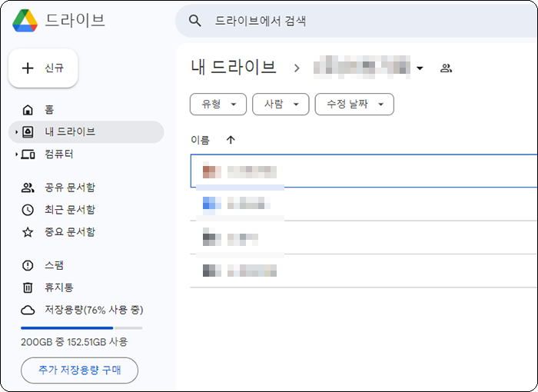Focus the 드라이브에서 검색 search field
Image resolution: width=538 pixels, height=392 pixels.
point(356,21)
